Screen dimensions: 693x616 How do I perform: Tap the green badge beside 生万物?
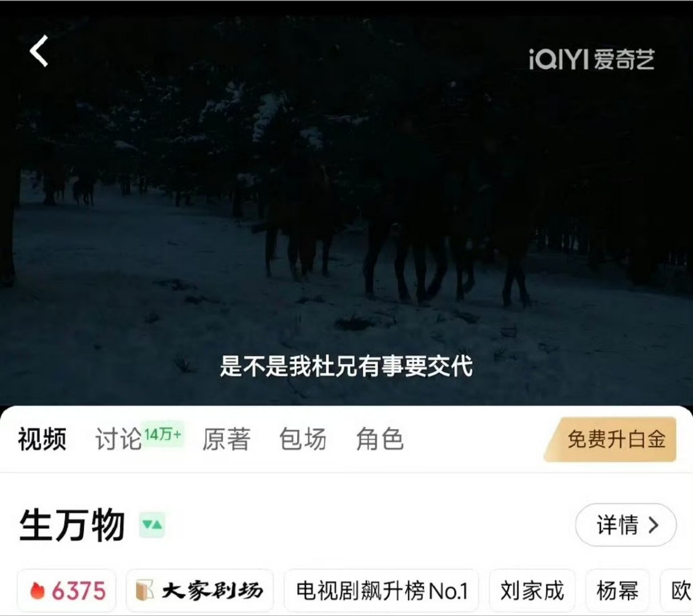coord(152,525)
